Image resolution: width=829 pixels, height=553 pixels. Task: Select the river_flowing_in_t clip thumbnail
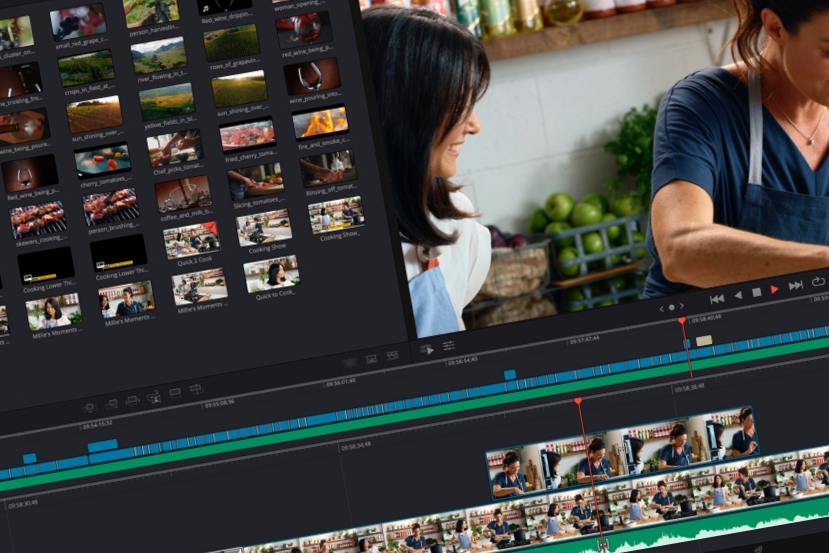point(159,55)
